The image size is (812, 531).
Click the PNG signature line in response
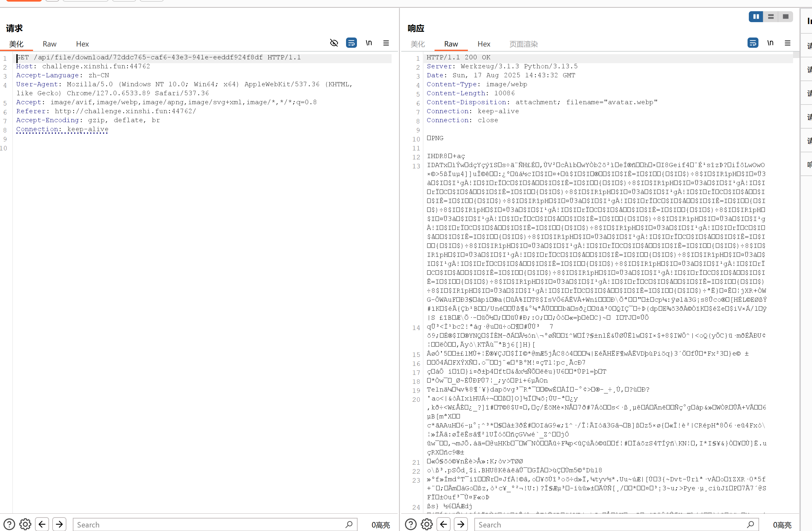[x=435, y=138]
